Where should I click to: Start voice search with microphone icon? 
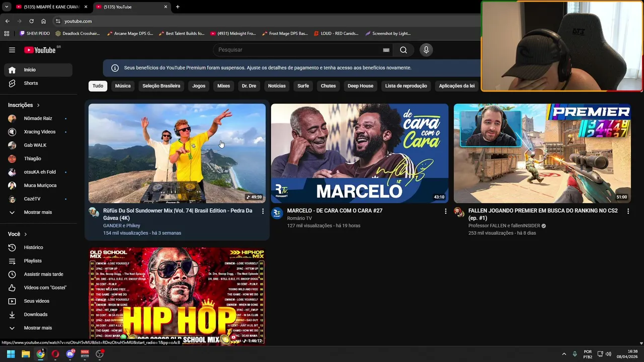[x=426, y=50]
